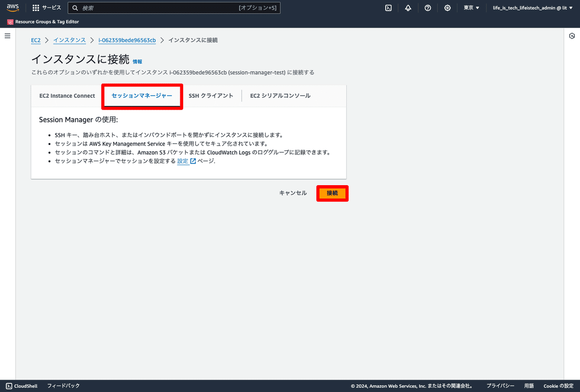Click the AWS logo home icon

coord(13,8)
